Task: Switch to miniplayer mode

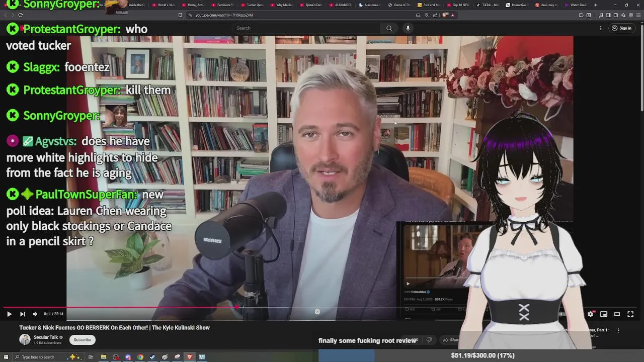Action: pos(604,314)
